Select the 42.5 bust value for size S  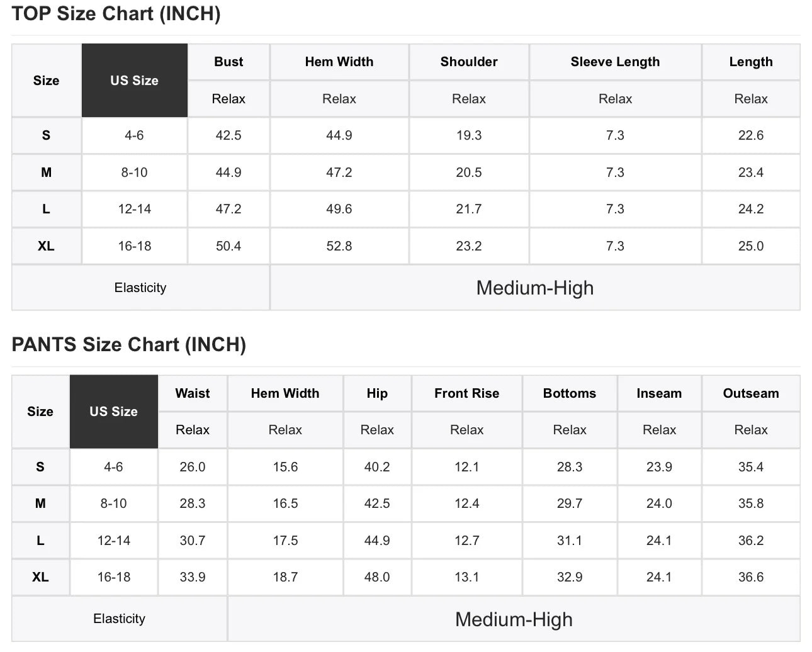tap(228, 135)
